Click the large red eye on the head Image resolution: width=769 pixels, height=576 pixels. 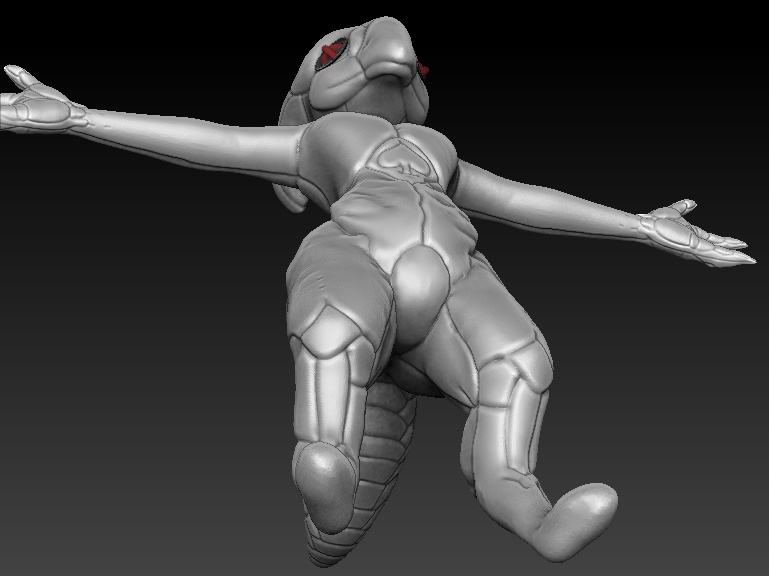point(333,55)
